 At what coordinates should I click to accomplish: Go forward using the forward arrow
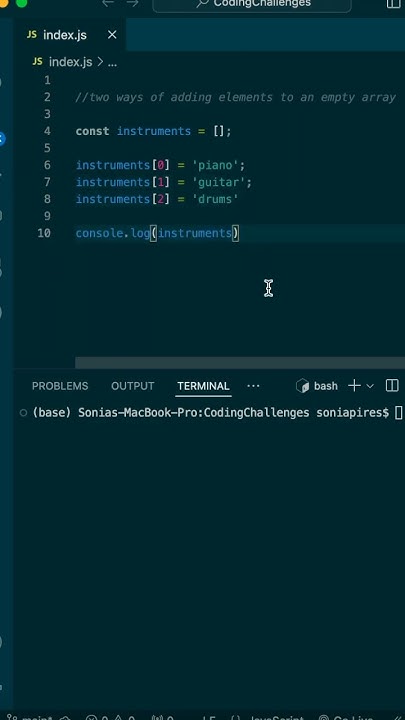pos(133,4)
